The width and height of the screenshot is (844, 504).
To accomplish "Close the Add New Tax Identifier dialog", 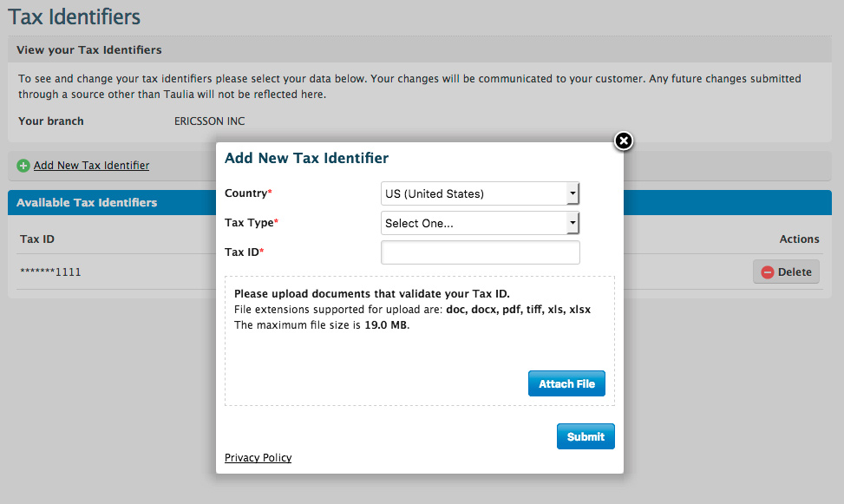I will pos(624,141).
